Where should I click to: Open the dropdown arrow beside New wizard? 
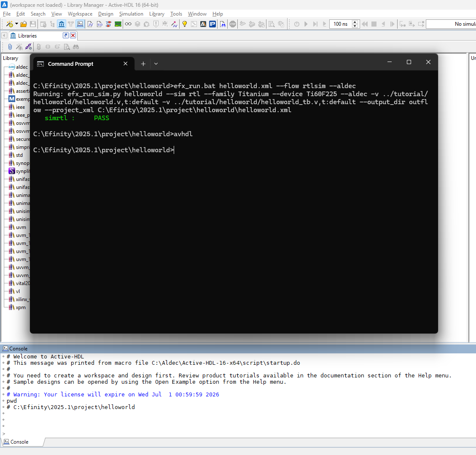[16, 24]
